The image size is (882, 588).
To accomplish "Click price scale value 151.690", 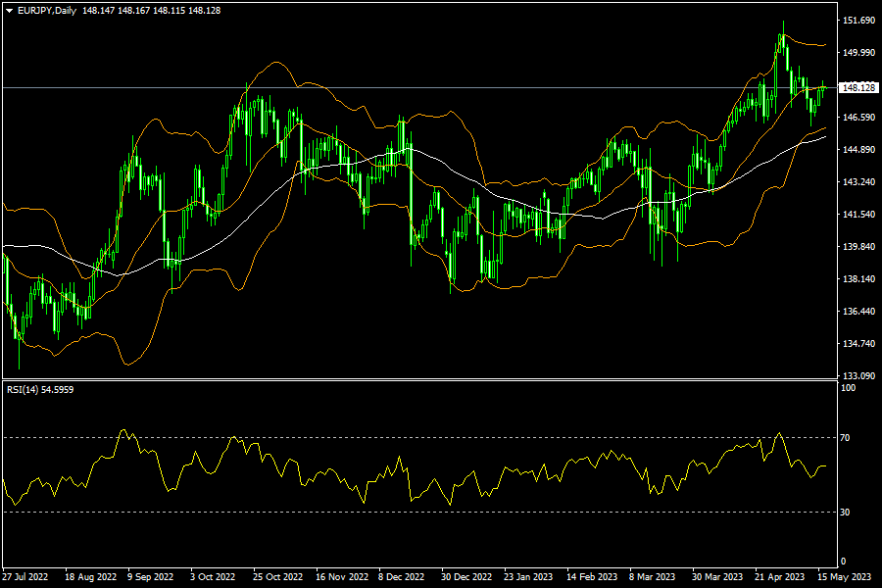I will click(858, 21).
